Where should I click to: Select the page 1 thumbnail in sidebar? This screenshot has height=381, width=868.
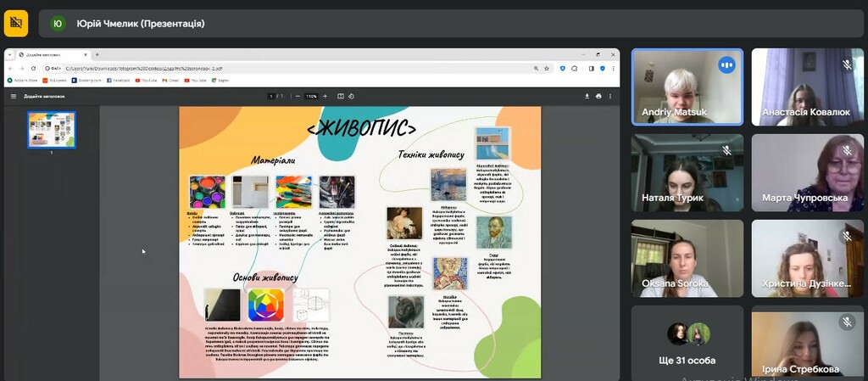click(x=52, y=130)
